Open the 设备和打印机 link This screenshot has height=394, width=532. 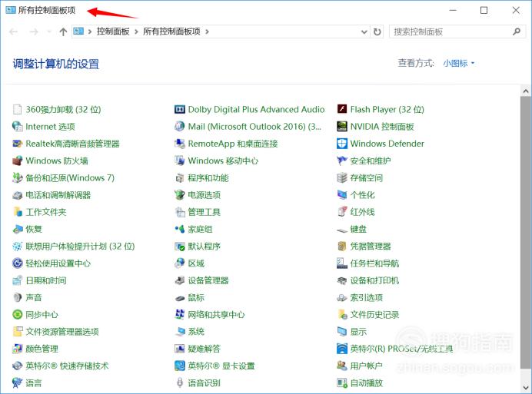[374, 280]
